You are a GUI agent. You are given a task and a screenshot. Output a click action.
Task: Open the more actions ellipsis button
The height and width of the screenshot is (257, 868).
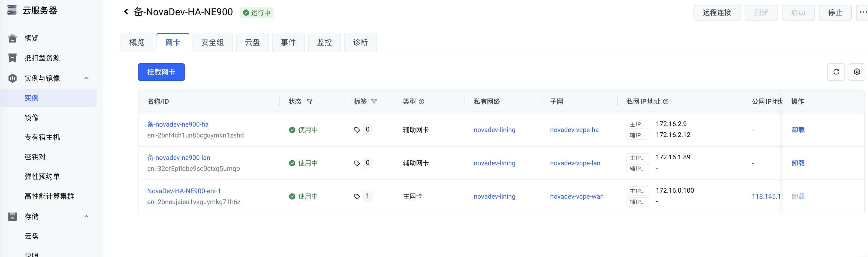click(x=863, y=13)
